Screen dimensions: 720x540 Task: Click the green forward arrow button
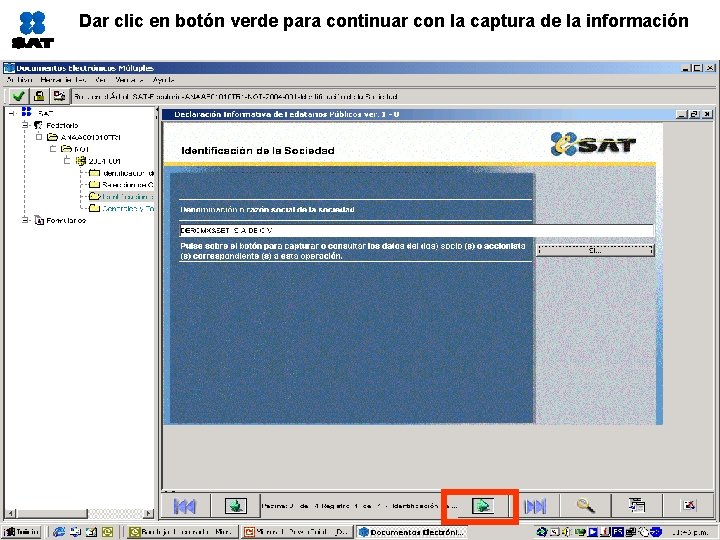(x=483, y=506)
